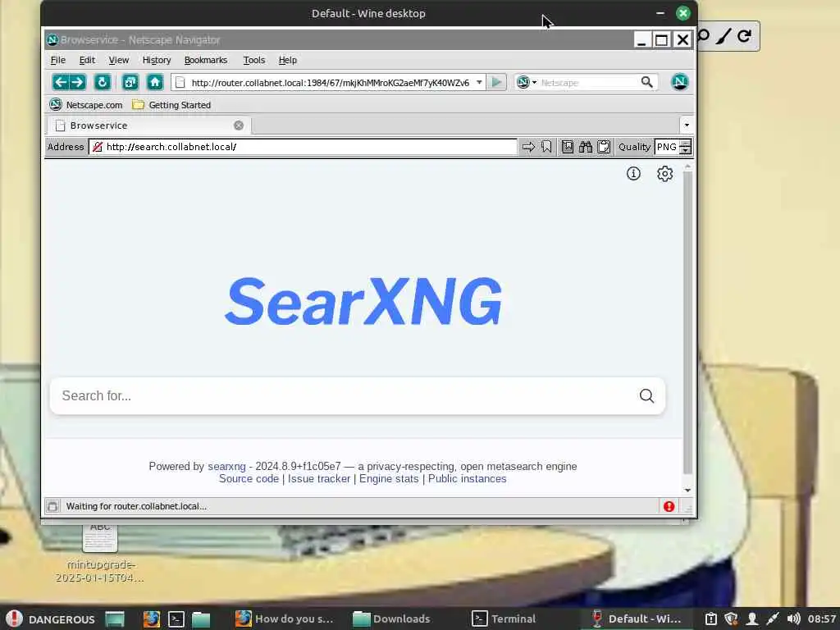Close the Browservice tab

(x=239, y=126)
